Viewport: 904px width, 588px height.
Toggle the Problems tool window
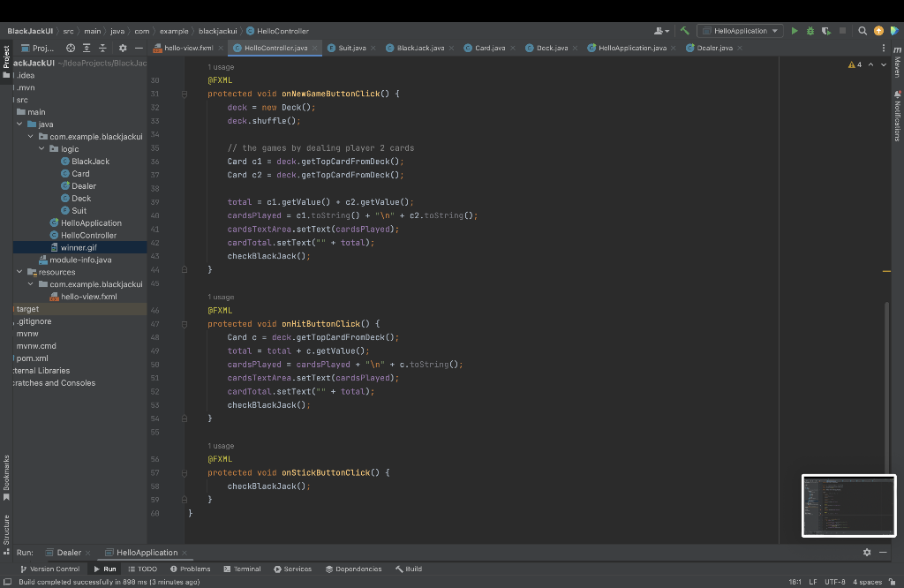(x=190, y=569)
